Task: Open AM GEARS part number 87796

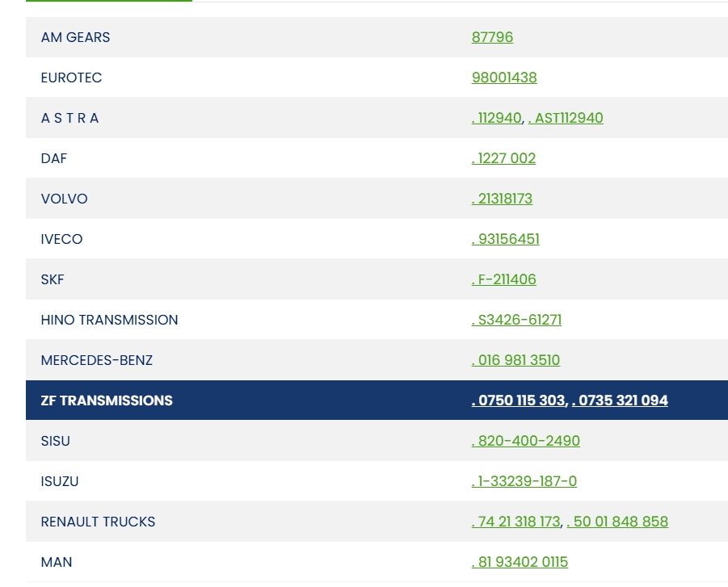Action: point(492,37)
